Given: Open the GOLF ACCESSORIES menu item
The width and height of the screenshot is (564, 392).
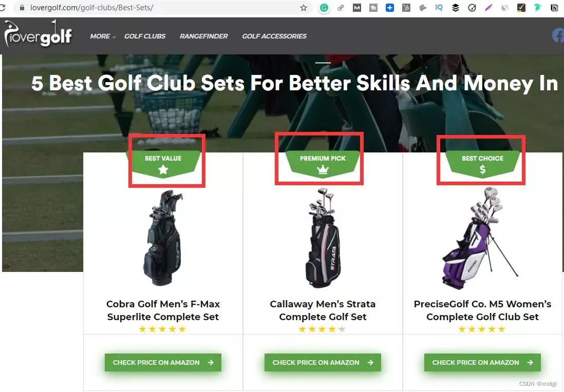Looking at the screenshot, I should pos(274,36).
